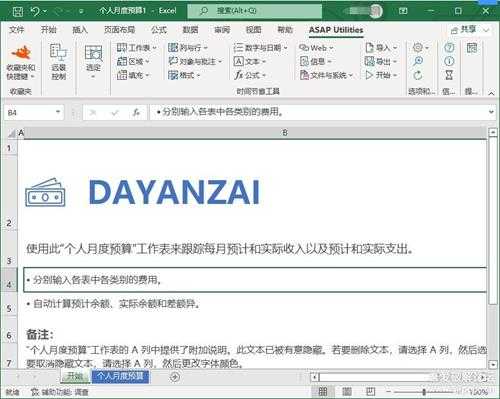Open the Name Box dropdown arrow
The image size is (500, 399).
[x=58, y=112]
